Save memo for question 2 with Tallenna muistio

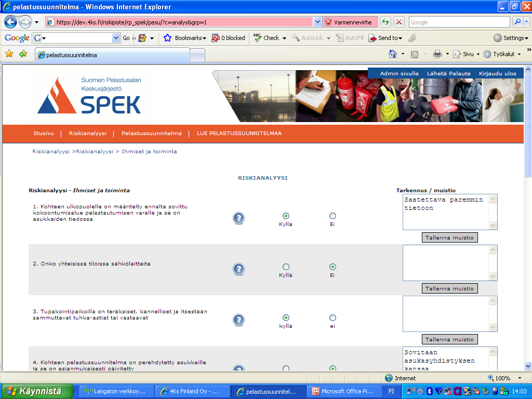click(449, 288)
